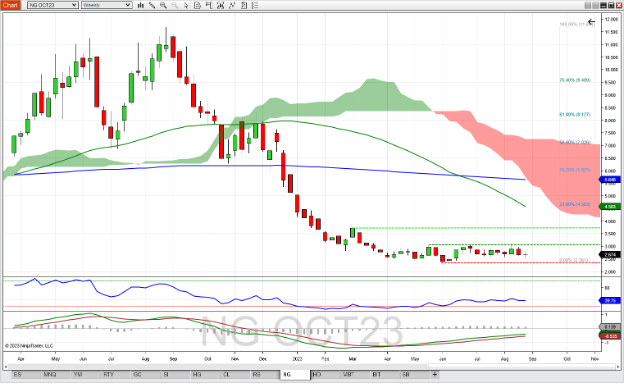Click the red -0.535 MACD value marker
The height and width of the screenshot is (384, 624).
pyautogui.click(x=610, y=336)
